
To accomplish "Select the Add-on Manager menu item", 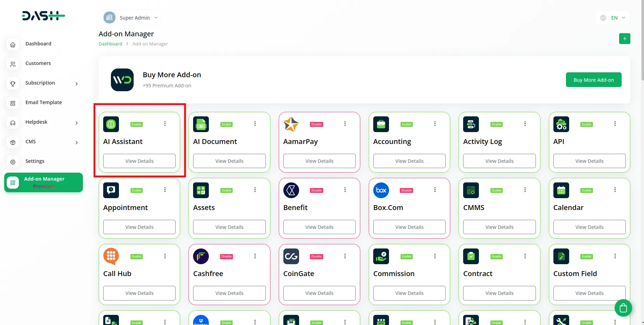I will coord(43,182).
